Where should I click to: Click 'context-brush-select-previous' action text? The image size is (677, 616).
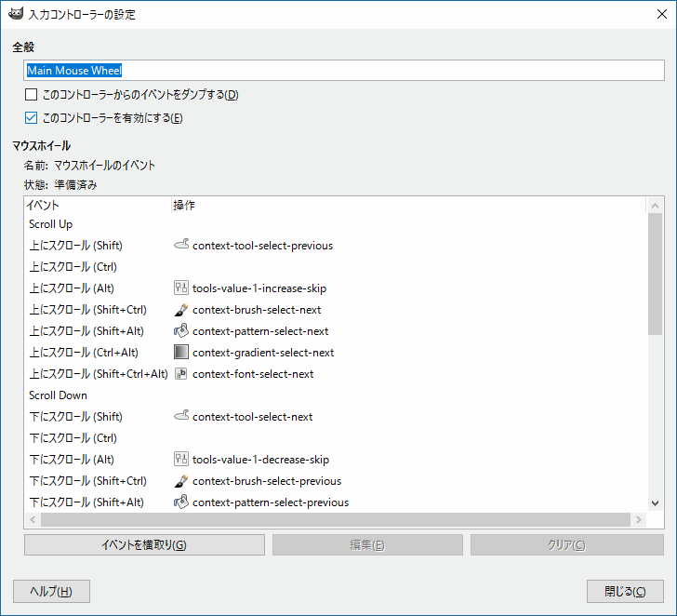click(x=267, y=481)
